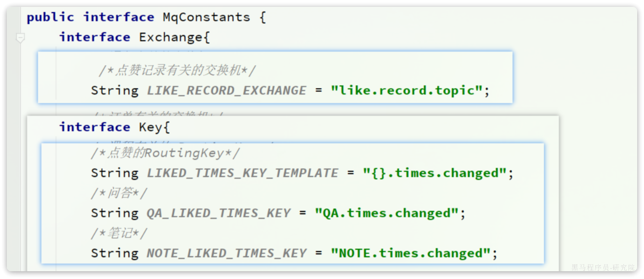Click the 黑马程序员-研究院 watermark
This screenshot has width=644, height=279.
point(603,268)
